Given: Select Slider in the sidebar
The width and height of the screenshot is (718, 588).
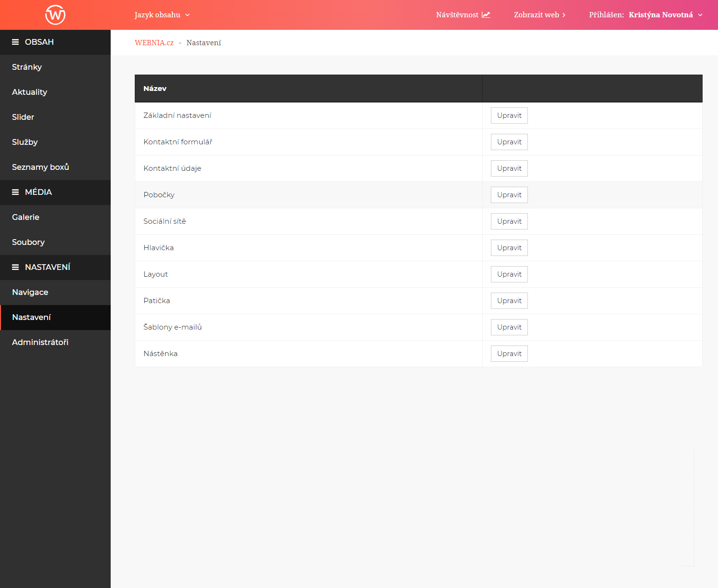Looking at the screenshot, I should [x=55, y=117].
